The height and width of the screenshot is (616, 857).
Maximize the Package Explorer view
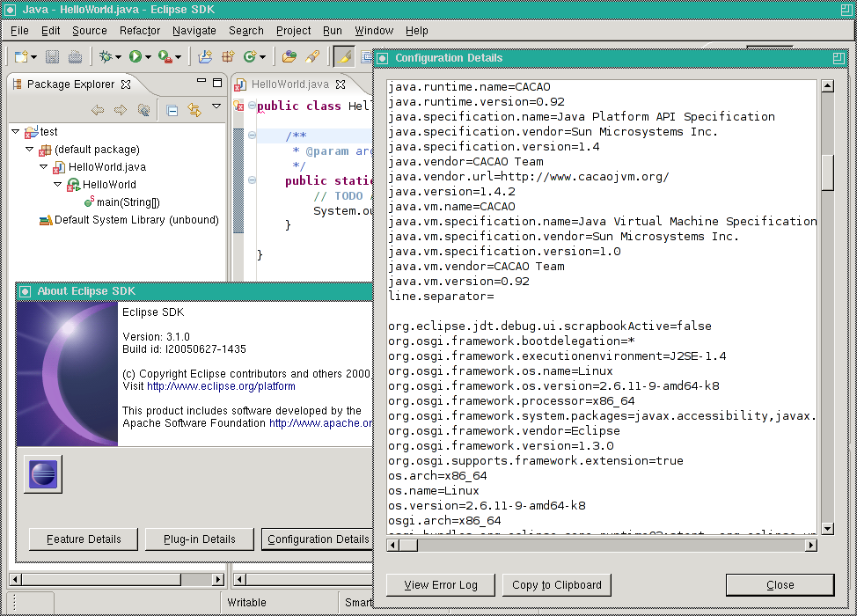click(217, 83)
